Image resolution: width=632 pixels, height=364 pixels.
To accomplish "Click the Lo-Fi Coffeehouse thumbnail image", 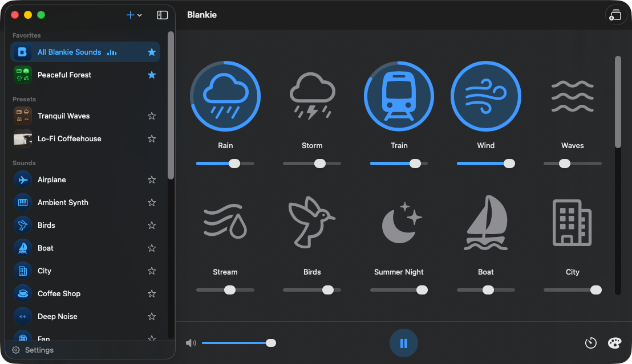I will click(23, 138).
